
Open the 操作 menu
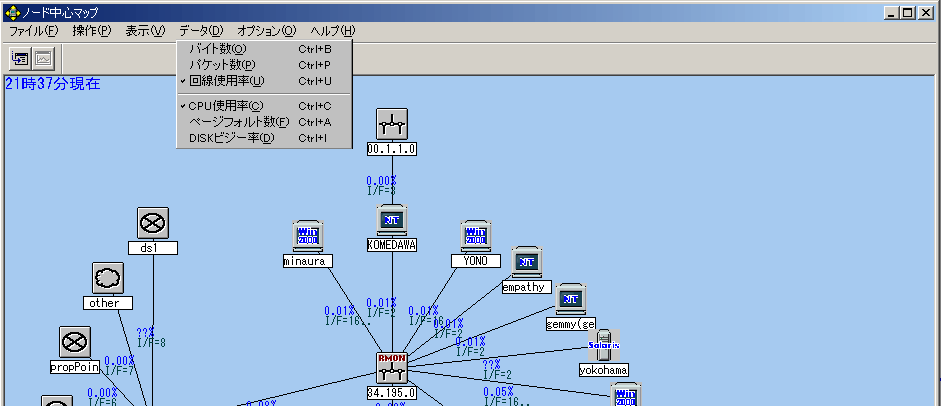(92, 31)
